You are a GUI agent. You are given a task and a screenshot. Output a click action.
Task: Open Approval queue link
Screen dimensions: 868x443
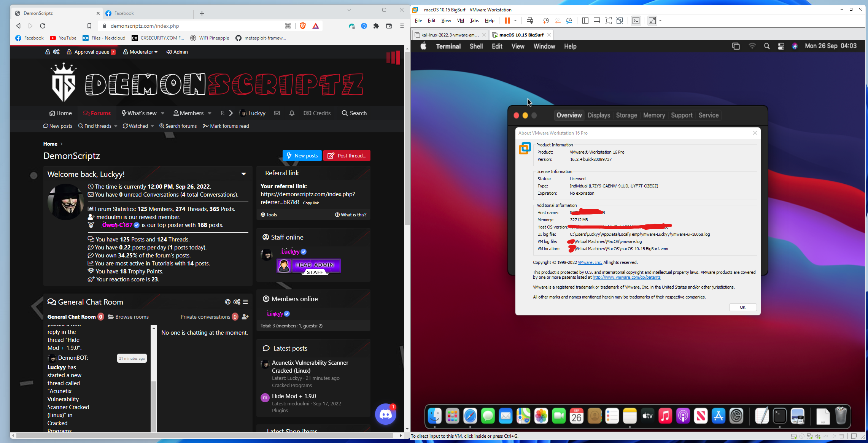pos(91,52)
